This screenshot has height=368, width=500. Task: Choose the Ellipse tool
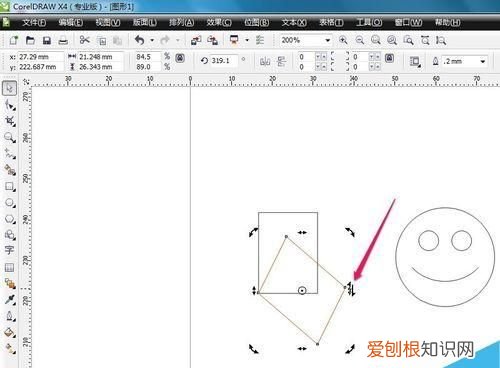click(x=10, y=202)
